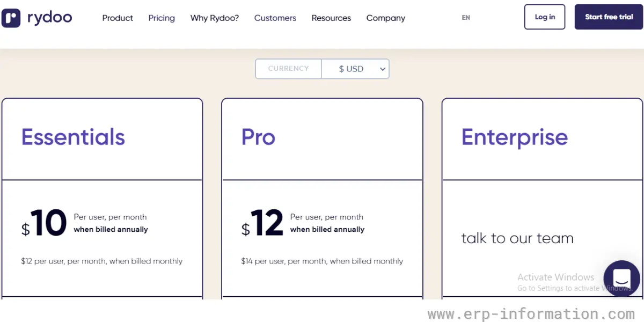The image size is (644, 322).
Task: Switch language using the EN selector
Action: click(466, 18)
